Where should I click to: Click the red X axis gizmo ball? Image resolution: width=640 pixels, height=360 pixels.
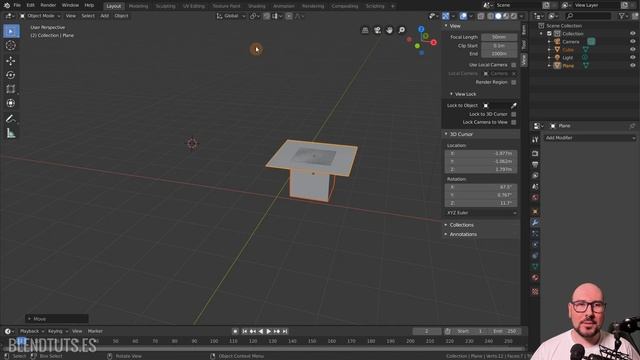pos(433,42)
